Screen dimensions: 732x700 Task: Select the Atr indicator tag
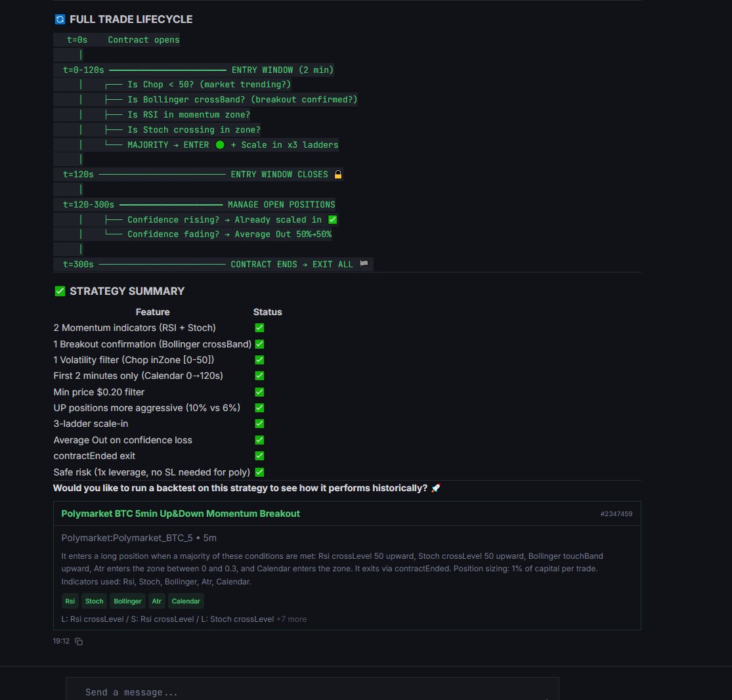[x=157, y=601]
